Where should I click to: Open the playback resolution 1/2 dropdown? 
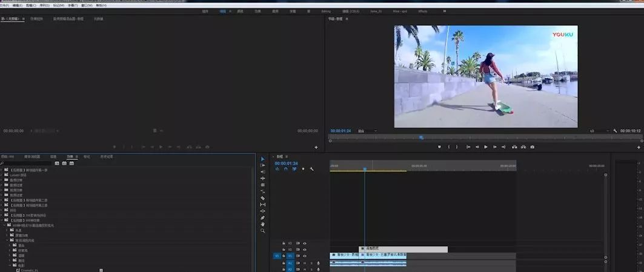pyautogui.click(x=599, y=131)
